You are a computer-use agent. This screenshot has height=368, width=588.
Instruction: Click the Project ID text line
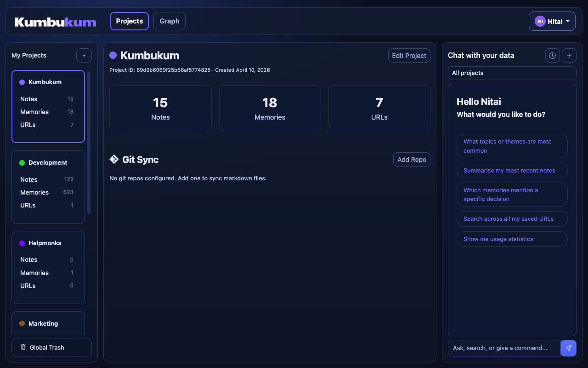190,70
